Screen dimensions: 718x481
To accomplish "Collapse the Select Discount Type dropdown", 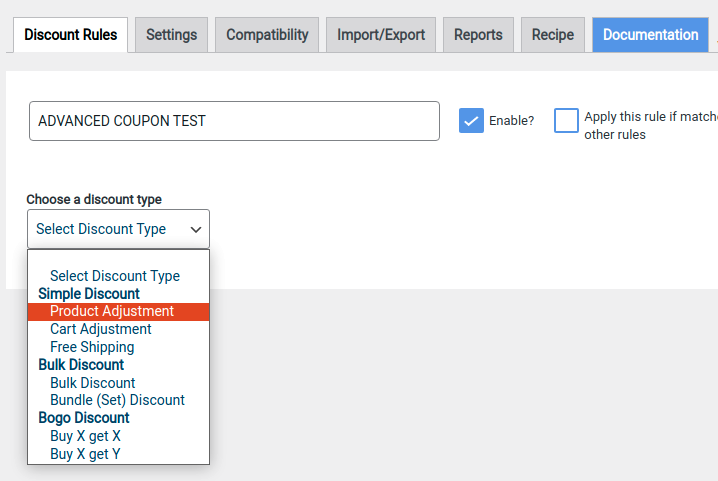I will coord(118,229).
